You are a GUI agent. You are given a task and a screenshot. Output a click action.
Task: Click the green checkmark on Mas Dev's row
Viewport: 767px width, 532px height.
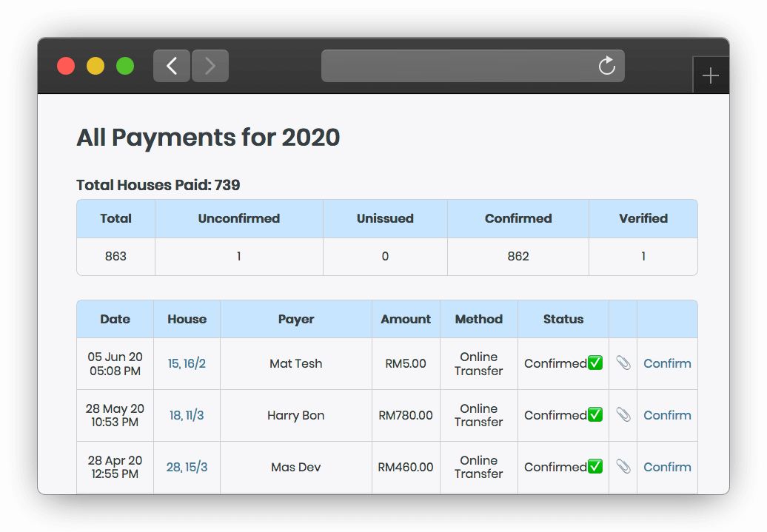coord(594,466)
